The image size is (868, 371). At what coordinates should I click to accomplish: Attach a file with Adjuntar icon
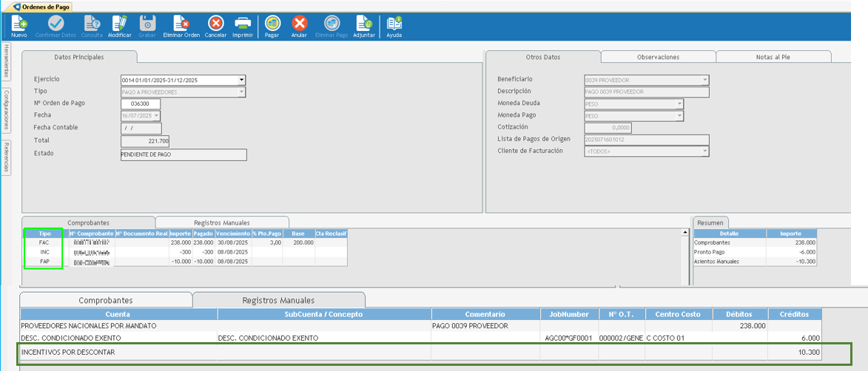(x=363, y=24)
